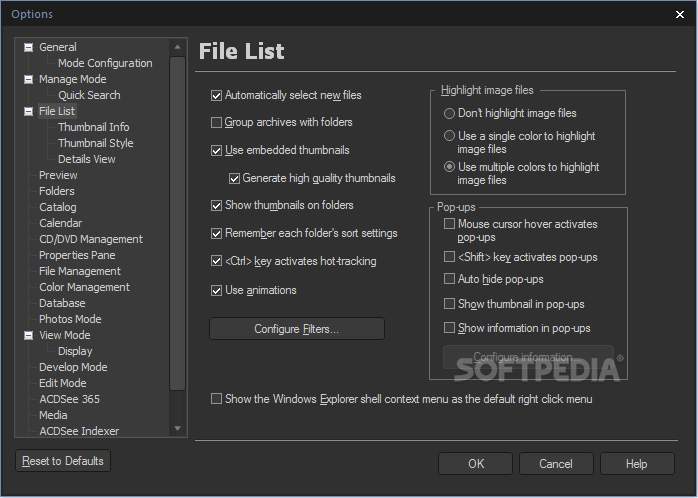Screen dimensions: 698x498
Task: Close the Options dialog window
Action: coord(680,15)
